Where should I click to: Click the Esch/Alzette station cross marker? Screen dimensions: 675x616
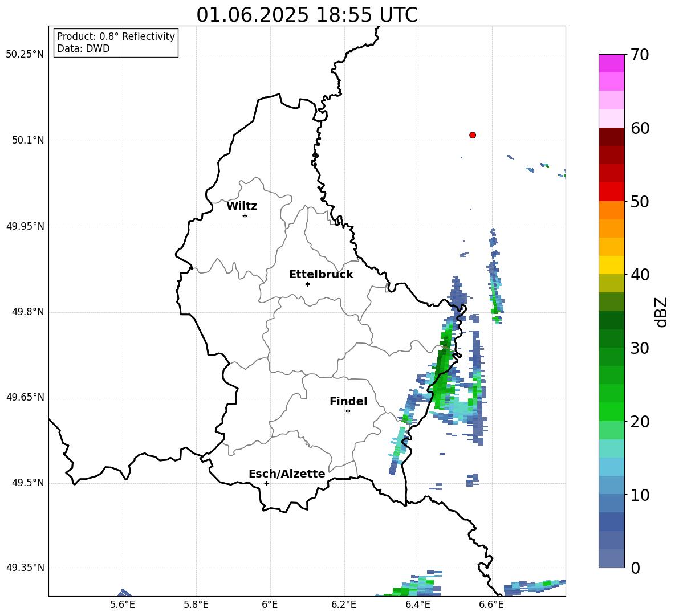tap(266, 483)
